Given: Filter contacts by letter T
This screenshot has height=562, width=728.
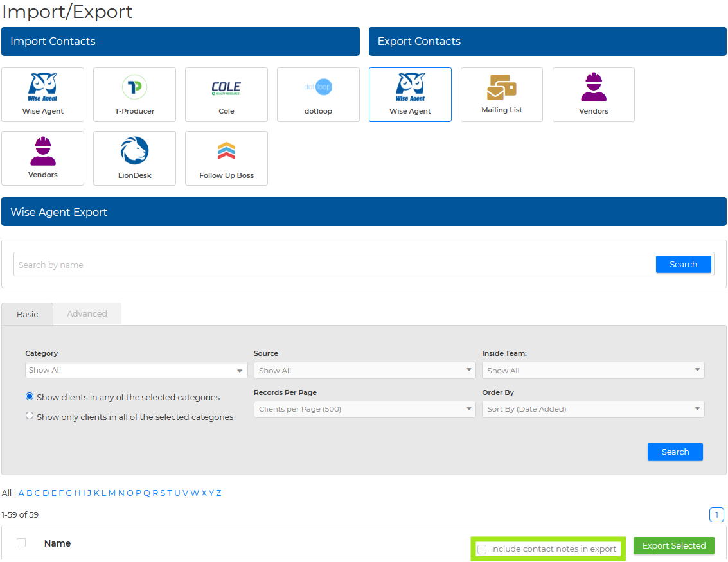Looking at the screenshot, I should (170, 493).
